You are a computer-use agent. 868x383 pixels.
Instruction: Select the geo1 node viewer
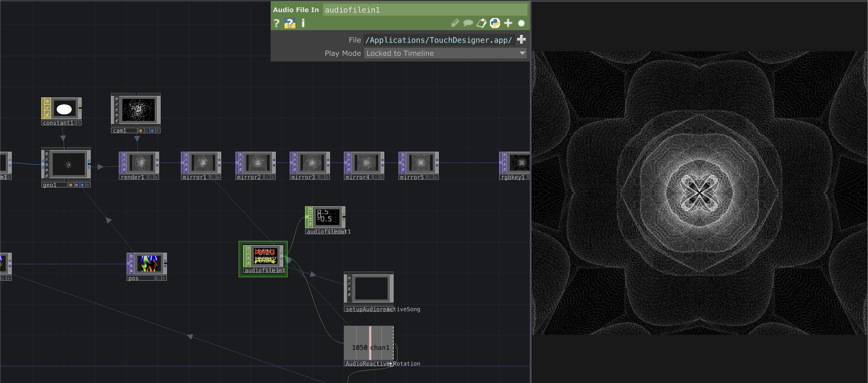click(x=68, y=164)
